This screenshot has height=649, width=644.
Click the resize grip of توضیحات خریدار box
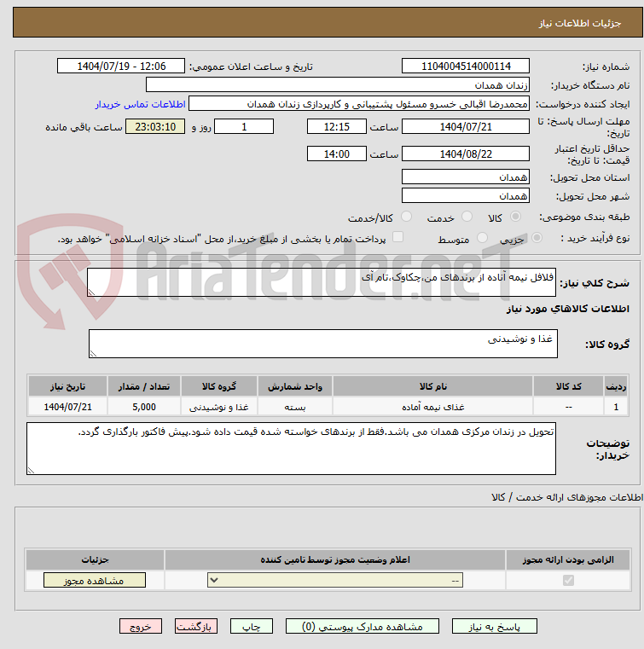pyautogui.click(x=31, y=471)
